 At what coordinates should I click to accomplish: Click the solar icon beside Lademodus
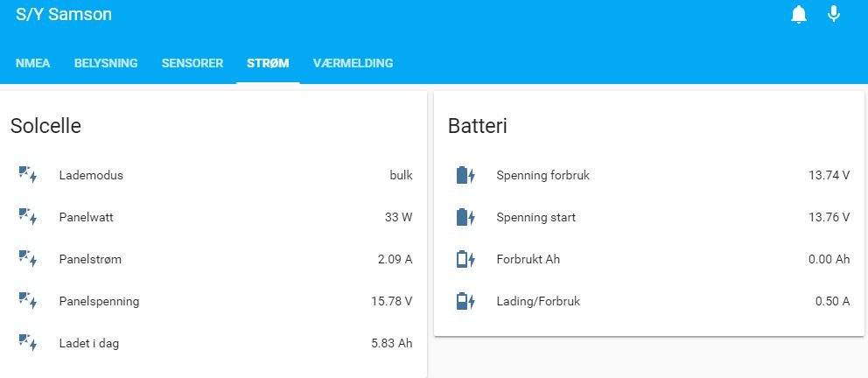[28, 175]
